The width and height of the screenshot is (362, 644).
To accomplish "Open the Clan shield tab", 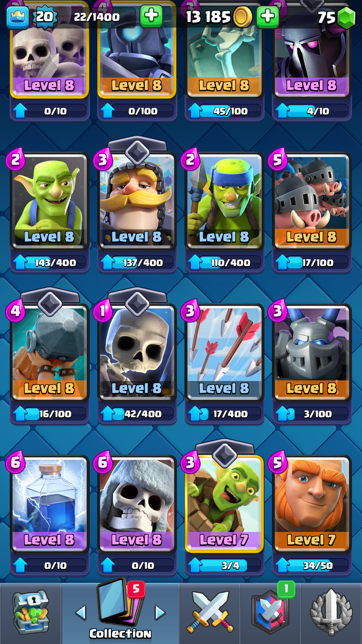I will pos(270,613).
